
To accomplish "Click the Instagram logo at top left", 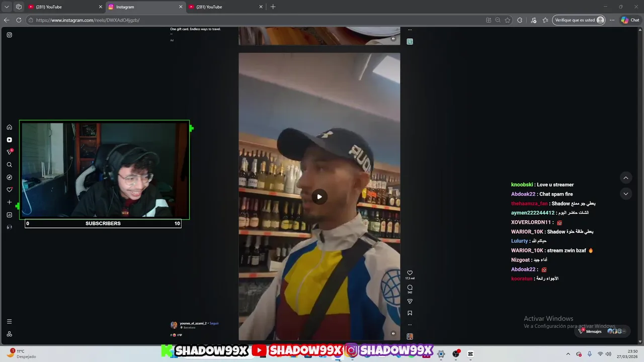I will tap(9, 35).
